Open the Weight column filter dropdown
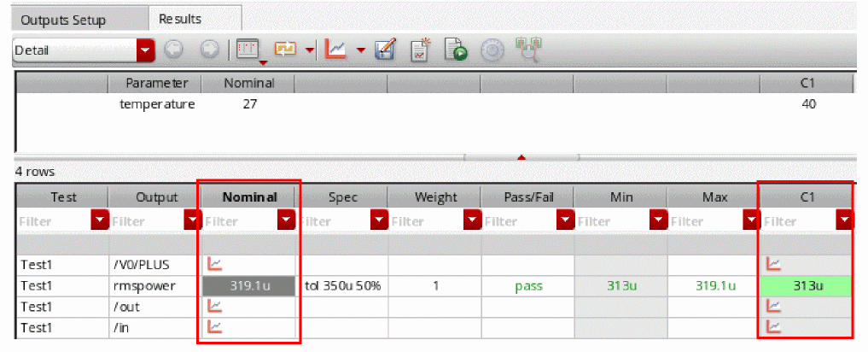This screenshot has width=868, height=352. pyautogui.click(x=472, y=221)
